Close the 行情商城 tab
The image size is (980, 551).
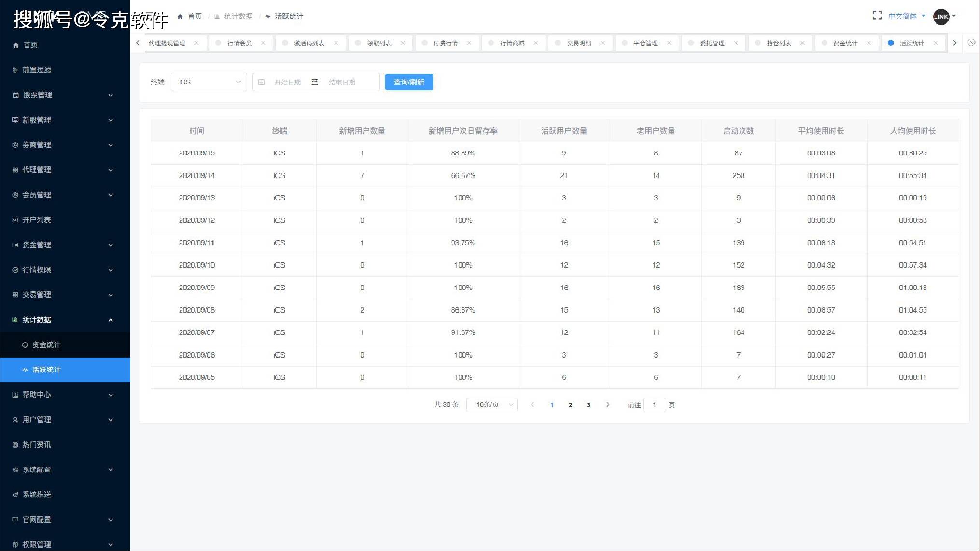535,43
